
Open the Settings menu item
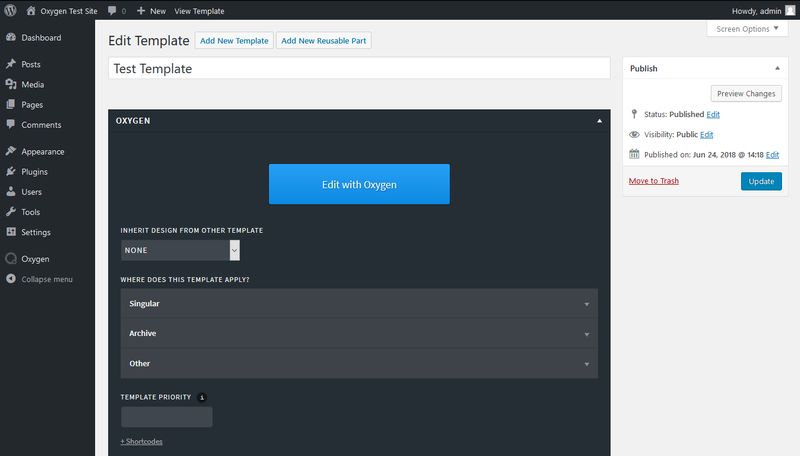tap(36, 232)
